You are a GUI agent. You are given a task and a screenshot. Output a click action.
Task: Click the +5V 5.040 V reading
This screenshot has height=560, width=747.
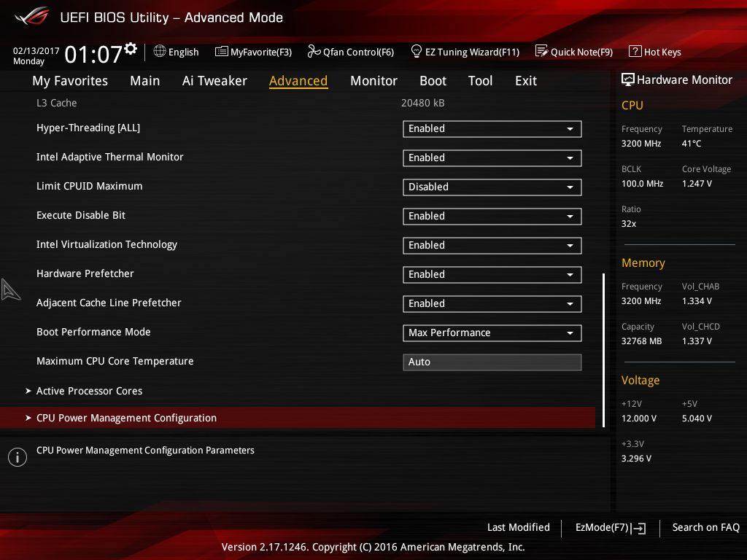(x=697, y=418)
